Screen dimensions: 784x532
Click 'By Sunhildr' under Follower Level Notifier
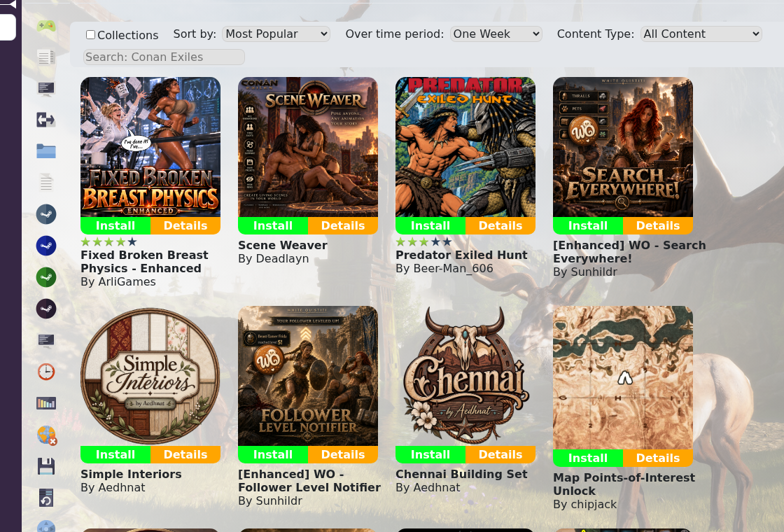click(270, 500)
